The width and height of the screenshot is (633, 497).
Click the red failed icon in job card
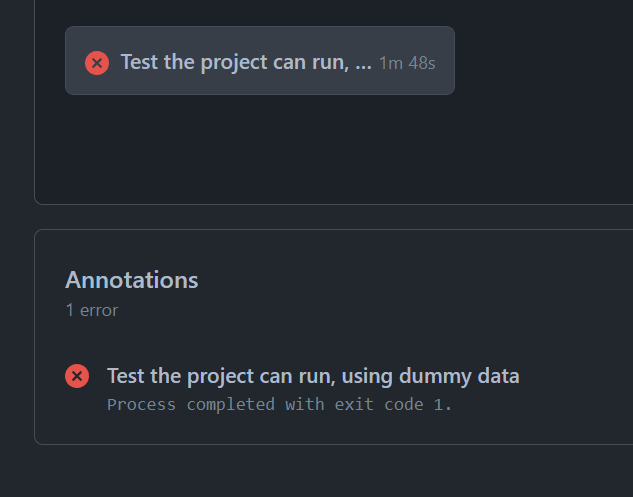click(97, 62)
